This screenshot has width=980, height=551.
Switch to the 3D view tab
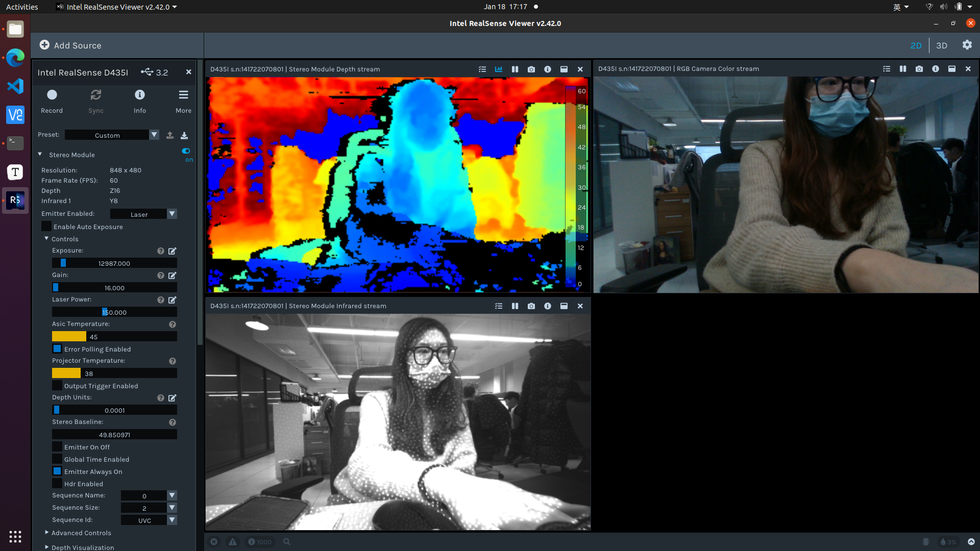942,45
